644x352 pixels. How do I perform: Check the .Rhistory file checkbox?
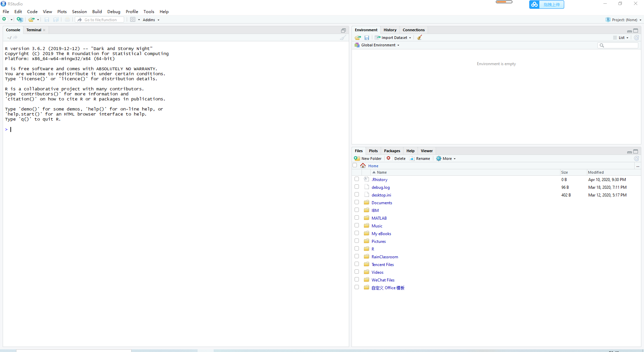357,179
